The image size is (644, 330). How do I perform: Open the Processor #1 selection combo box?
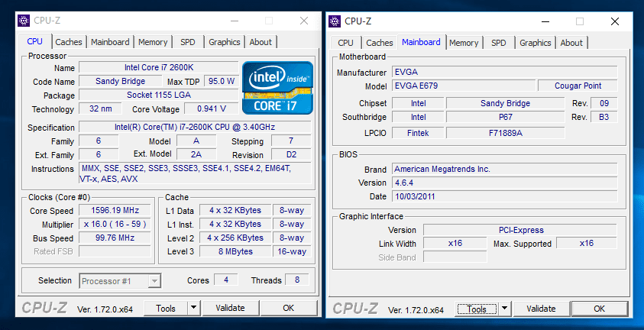tap(120, 281)
